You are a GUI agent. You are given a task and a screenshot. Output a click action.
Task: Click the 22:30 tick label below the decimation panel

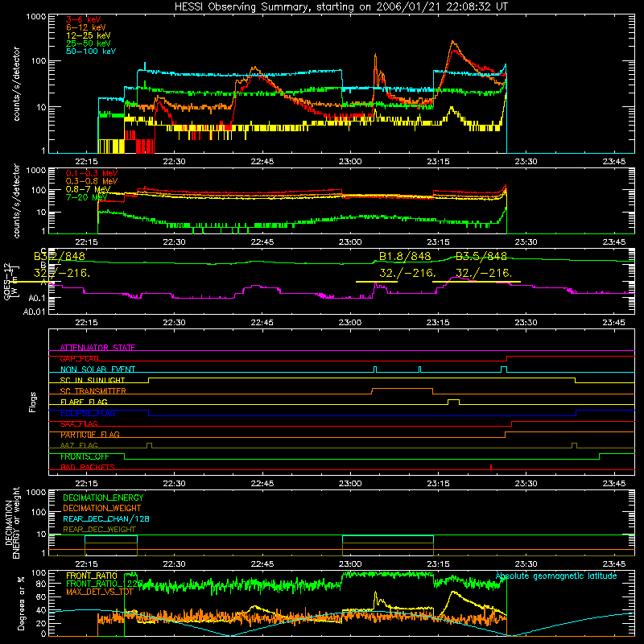(x=174, y=564)
